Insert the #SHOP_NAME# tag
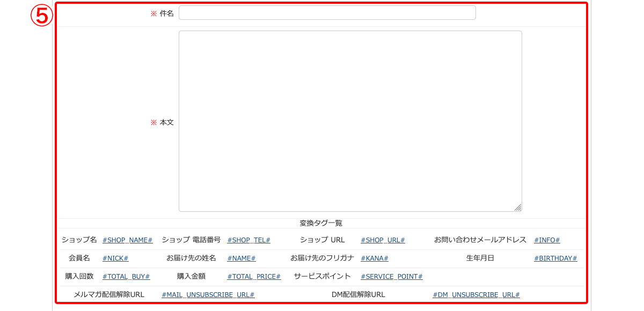644x311 pixels. (128, 240)
